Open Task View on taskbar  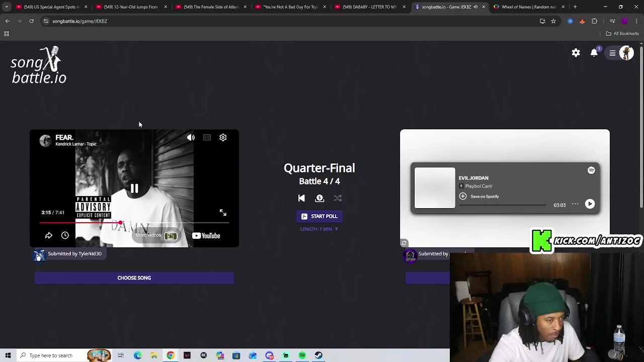click(x=121, y=355)
